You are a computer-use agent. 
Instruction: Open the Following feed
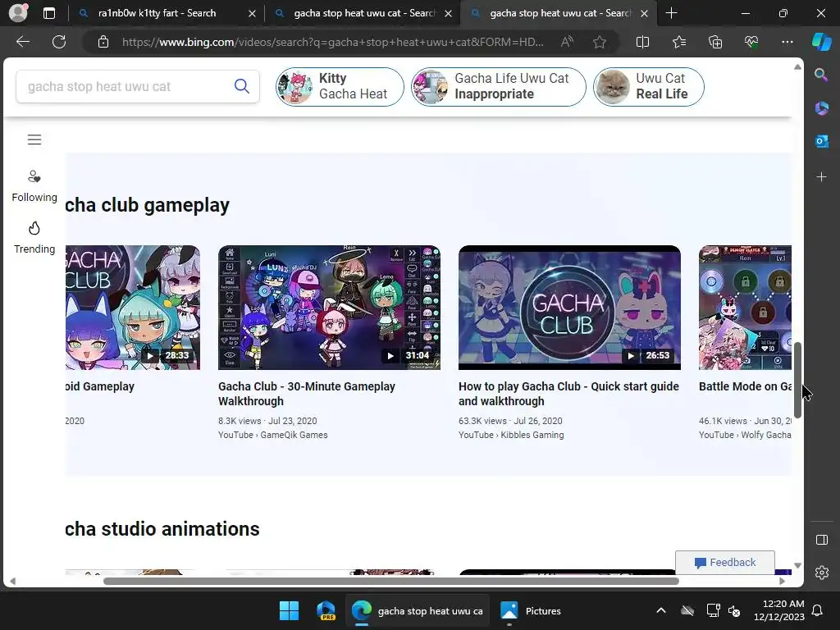(x=34, y=186)
